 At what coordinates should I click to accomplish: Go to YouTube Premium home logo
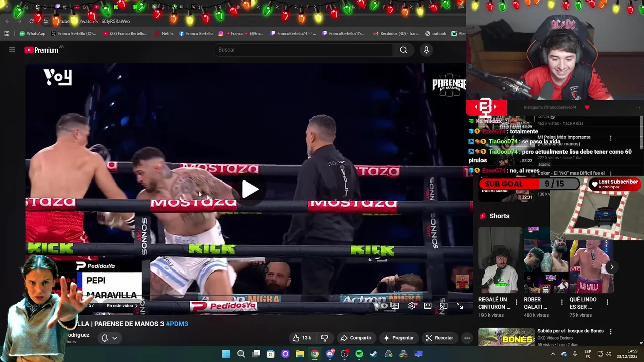(x=41, y=50)
